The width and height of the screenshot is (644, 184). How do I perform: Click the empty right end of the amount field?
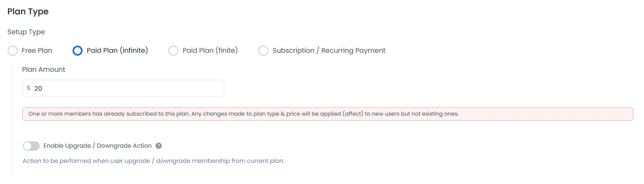pyautogui.click(x=207, y=88)
